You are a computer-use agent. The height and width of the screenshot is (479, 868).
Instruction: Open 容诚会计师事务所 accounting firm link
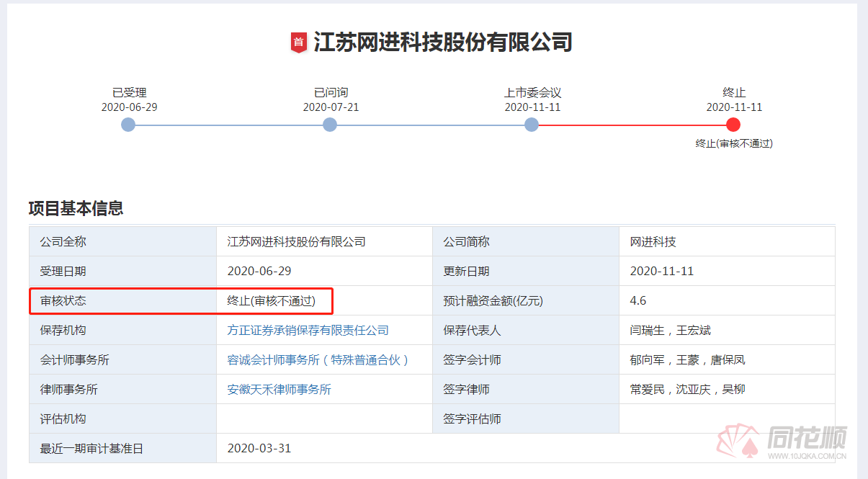point(318,360)
